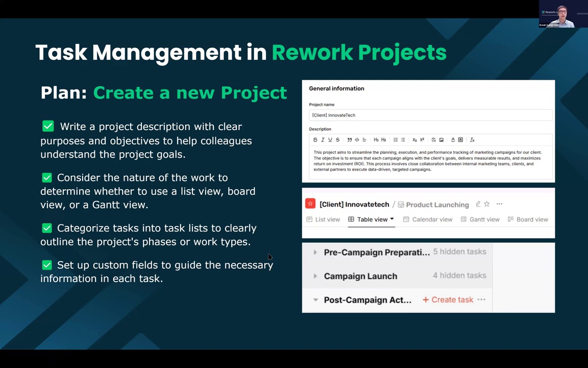
Task: Apply subscript formatting
Action: (x=414, y=140)
